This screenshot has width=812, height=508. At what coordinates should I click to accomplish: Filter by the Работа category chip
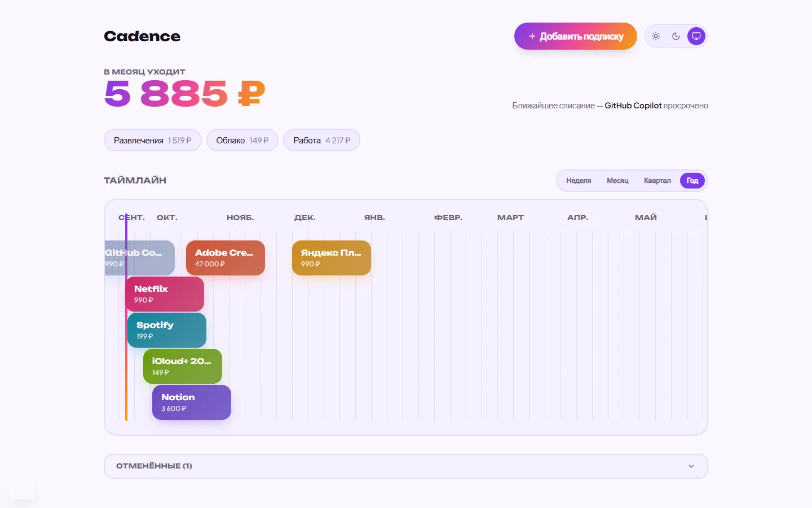321,141
